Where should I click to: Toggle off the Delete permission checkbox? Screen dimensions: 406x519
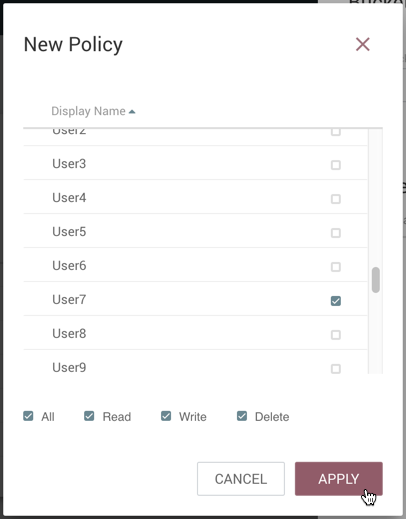pyautogui.click(x=242, y=416)
